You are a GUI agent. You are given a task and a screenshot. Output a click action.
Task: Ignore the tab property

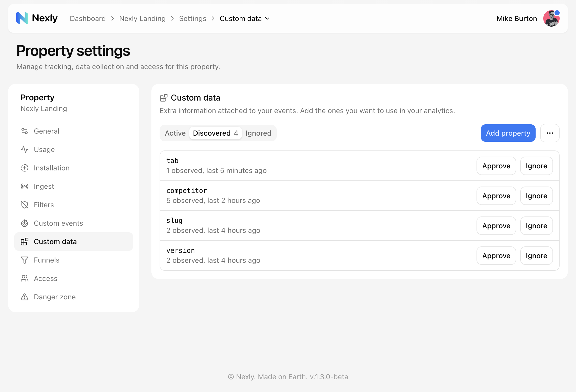coord(537,166)
